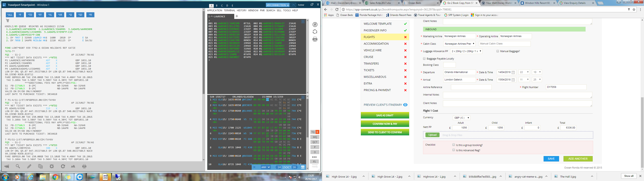The height and width of the screenshot is (181, 644).
Task: Select ACCOMMODATION in the booking steps sidebar
Action: pyautogui.click(x=385, y=44)
